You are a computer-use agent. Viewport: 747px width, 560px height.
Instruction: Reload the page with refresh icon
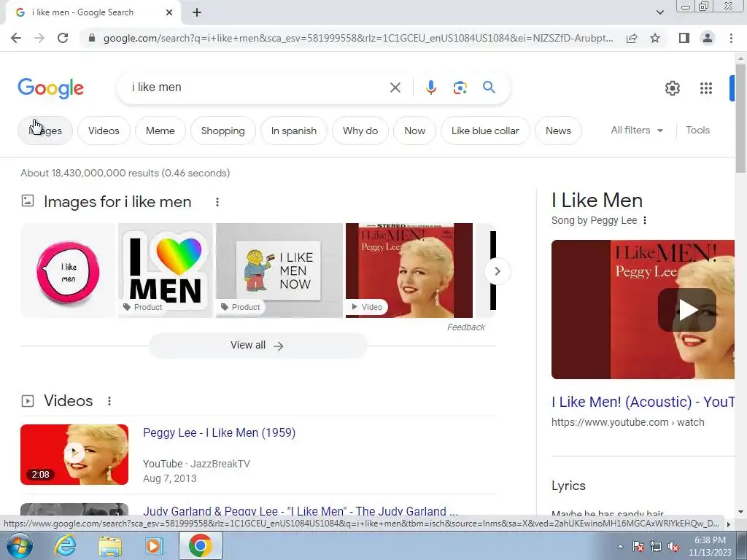(x=63, y=38)
